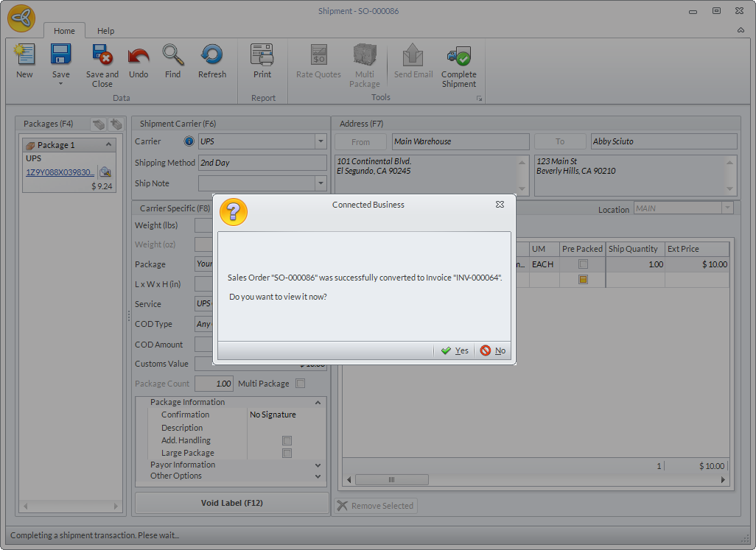Select the Home ribbon tab

click(64, 31)
